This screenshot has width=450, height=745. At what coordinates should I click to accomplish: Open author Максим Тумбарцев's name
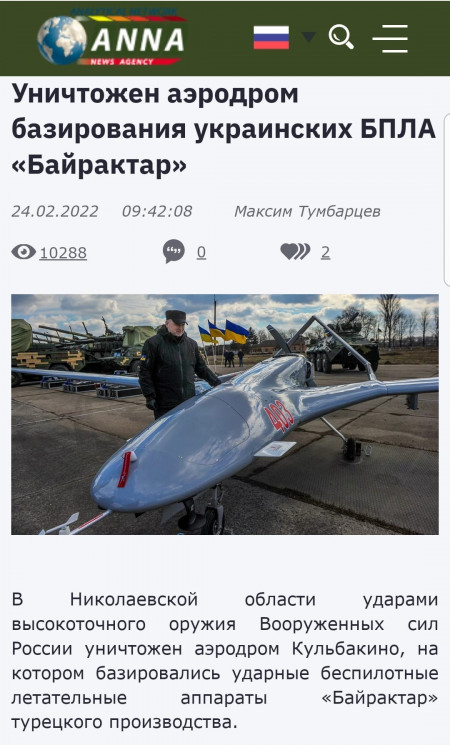pos(307,211)
